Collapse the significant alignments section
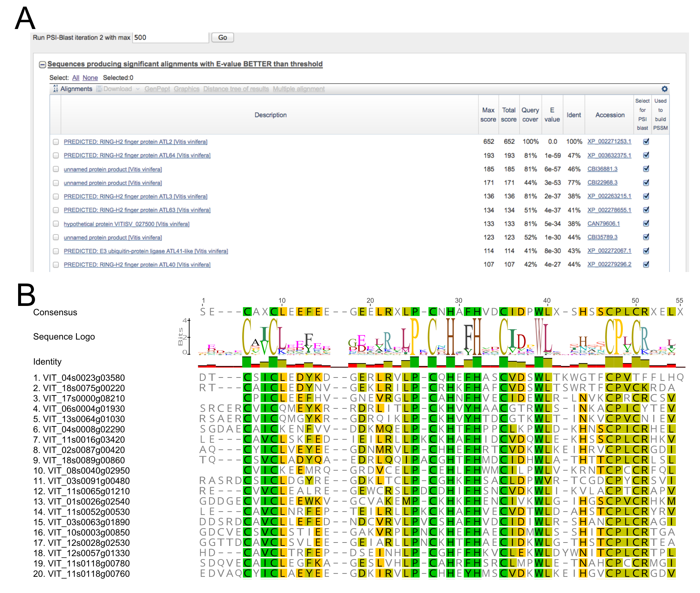This screenshot has height=593, width=700. (x=43, y=65)
